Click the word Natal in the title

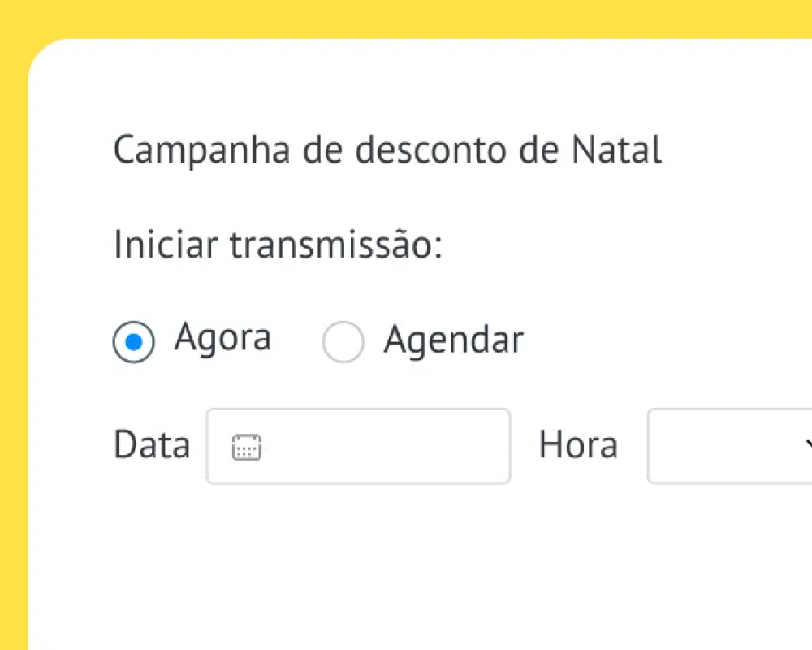(x=617, y=150)
